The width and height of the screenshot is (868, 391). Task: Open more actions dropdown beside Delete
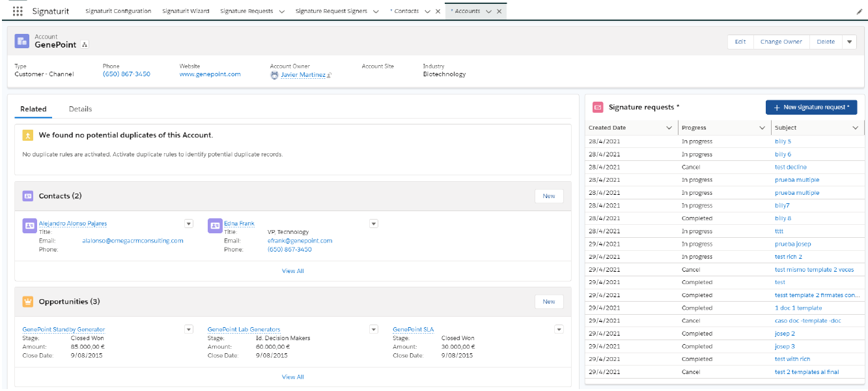coord(850,42)
